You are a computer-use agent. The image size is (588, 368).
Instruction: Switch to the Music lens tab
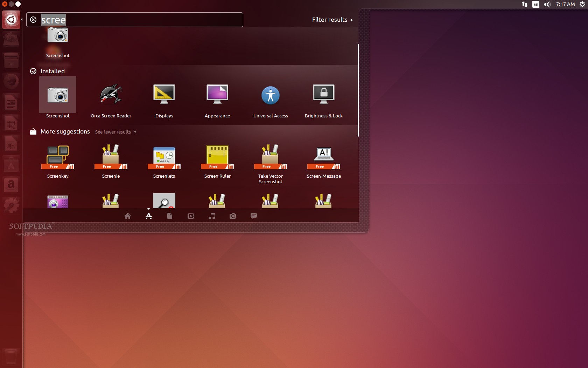(x=212, y=216)
